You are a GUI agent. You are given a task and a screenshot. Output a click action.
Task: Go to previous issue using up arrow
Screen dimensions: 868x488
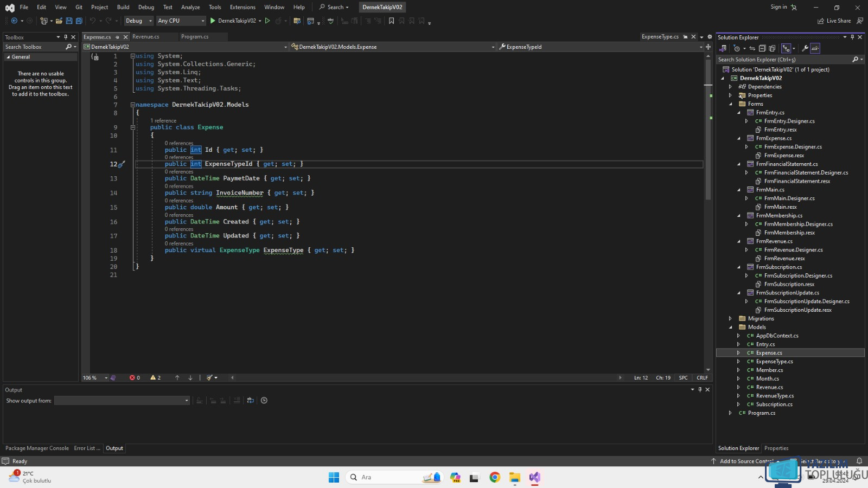[x=177, y=377]
